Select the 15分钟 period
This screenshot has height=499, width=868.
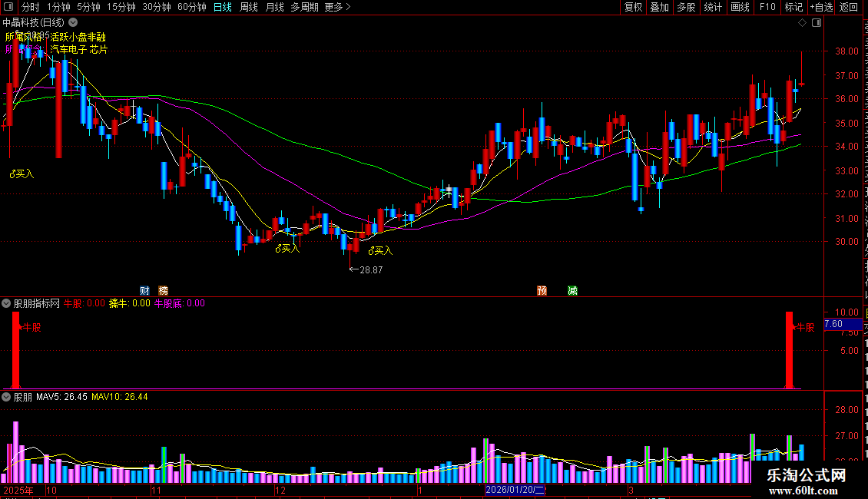coord(121,7)
